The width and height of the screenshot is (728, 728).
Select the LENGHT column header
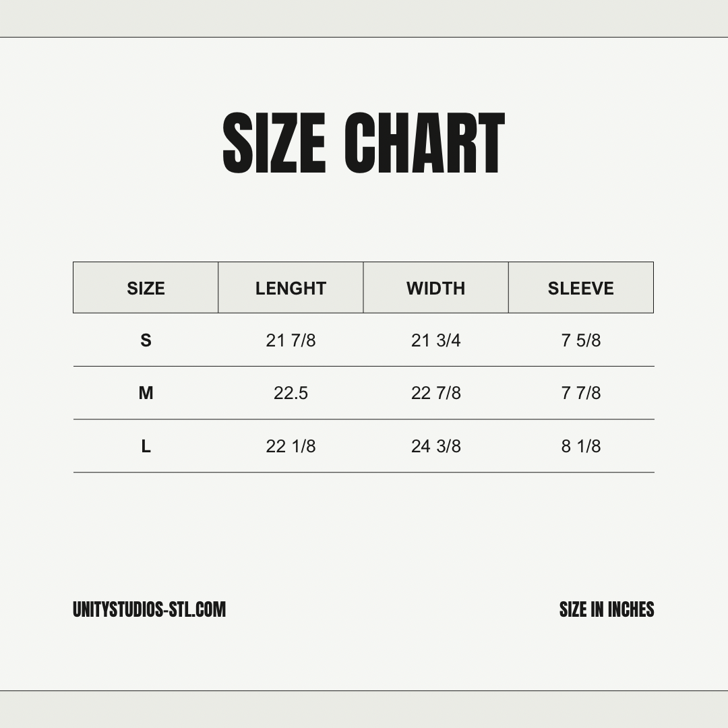[291, 288]
